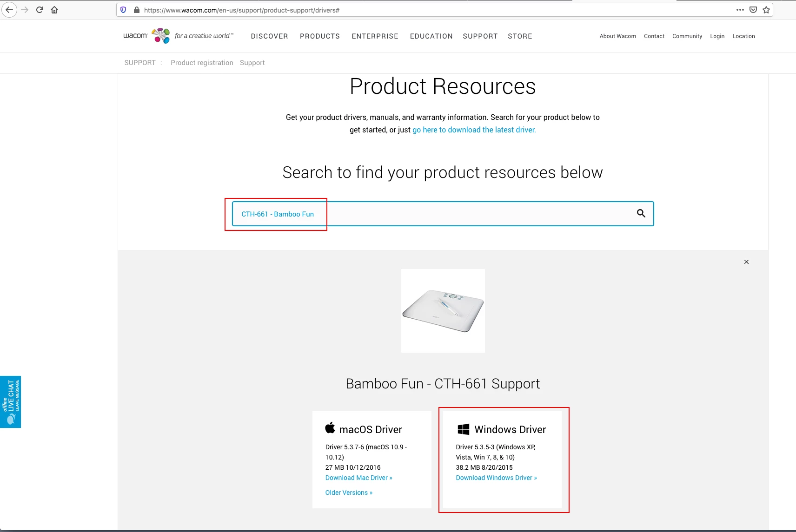Click the Download Windows Driver link
The height and width of the screenshot is (532, 796).
coord(497,478)
